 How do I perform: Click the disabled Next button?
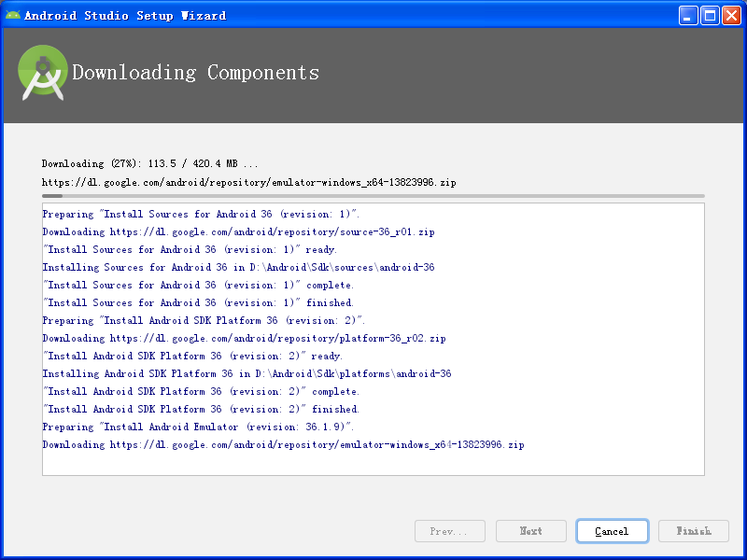click(531, 531)
